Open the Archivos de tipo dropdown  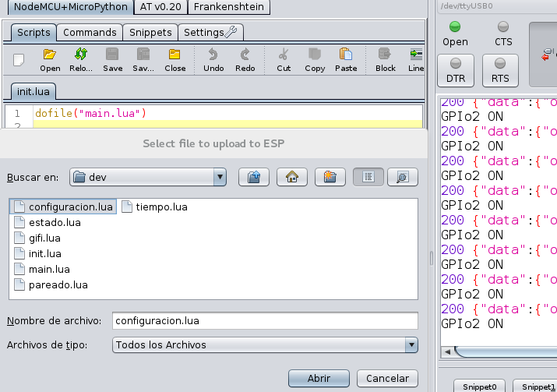[265, 344]
